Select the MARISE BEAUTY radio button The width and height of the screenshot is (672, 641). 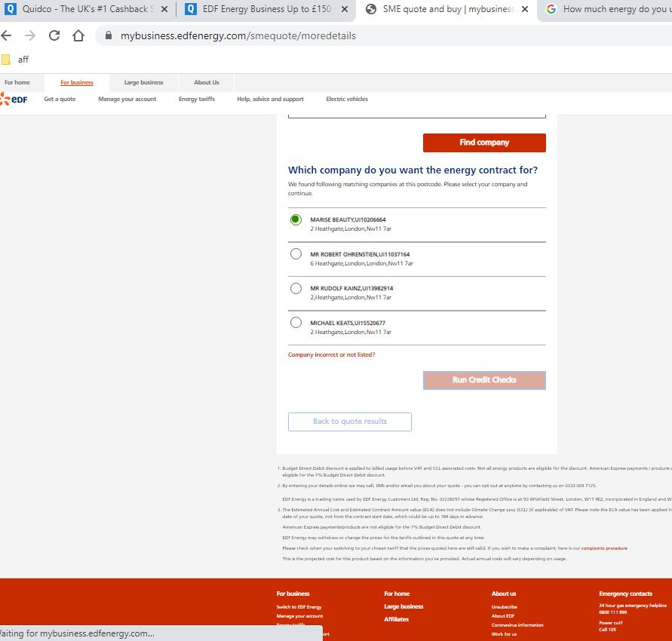[x=296, y=219]
